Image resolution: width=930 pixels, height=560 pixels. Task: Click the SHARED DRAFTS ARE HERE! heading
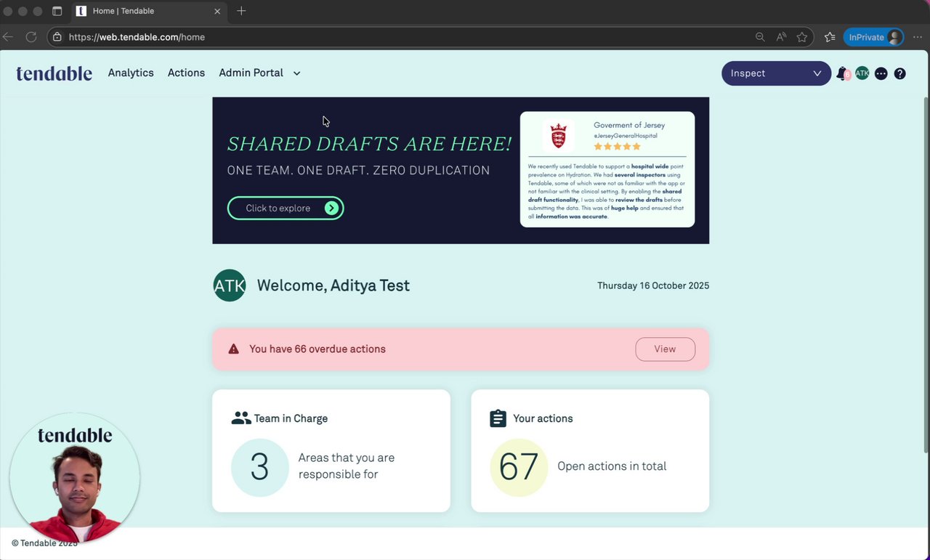[369, 144]
